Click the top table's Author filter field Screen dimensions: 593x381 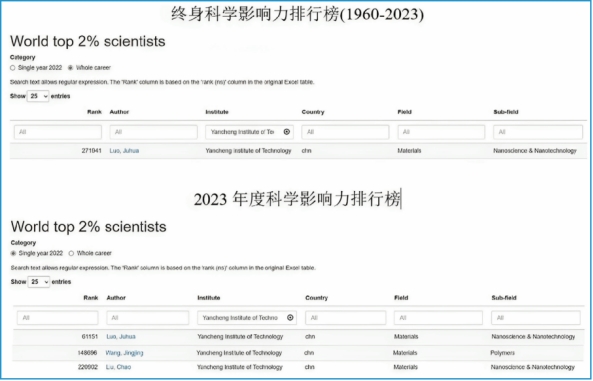point(154,132)
